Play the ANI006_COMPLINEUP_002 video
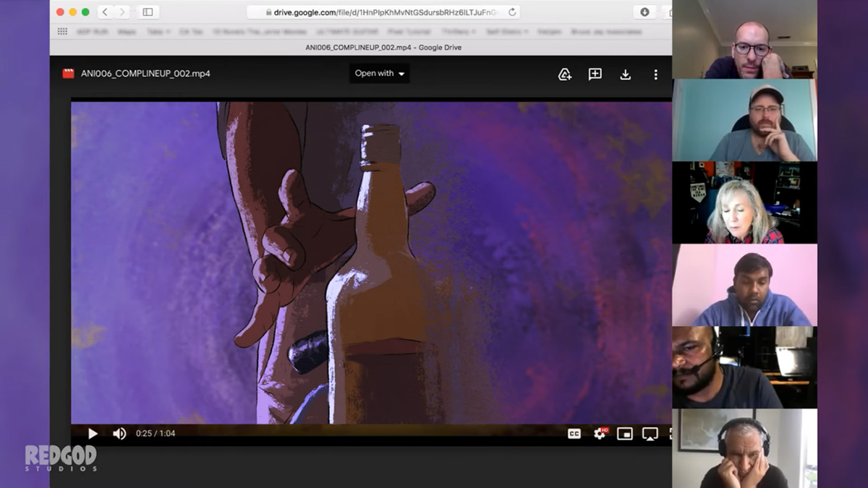This screenshot has width=868, height=488. pyautogui.click(x=93, y=434)
